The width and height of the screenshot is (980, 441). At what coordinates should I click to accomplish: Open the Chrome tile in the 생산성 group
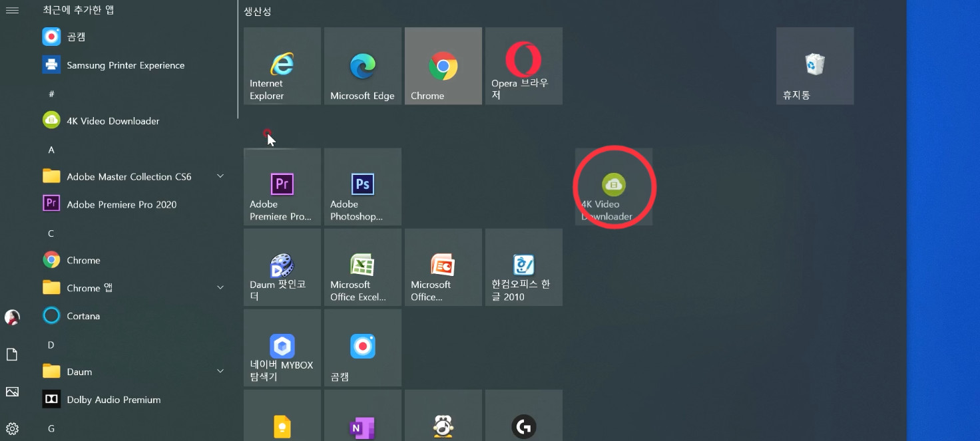[443, 66]
